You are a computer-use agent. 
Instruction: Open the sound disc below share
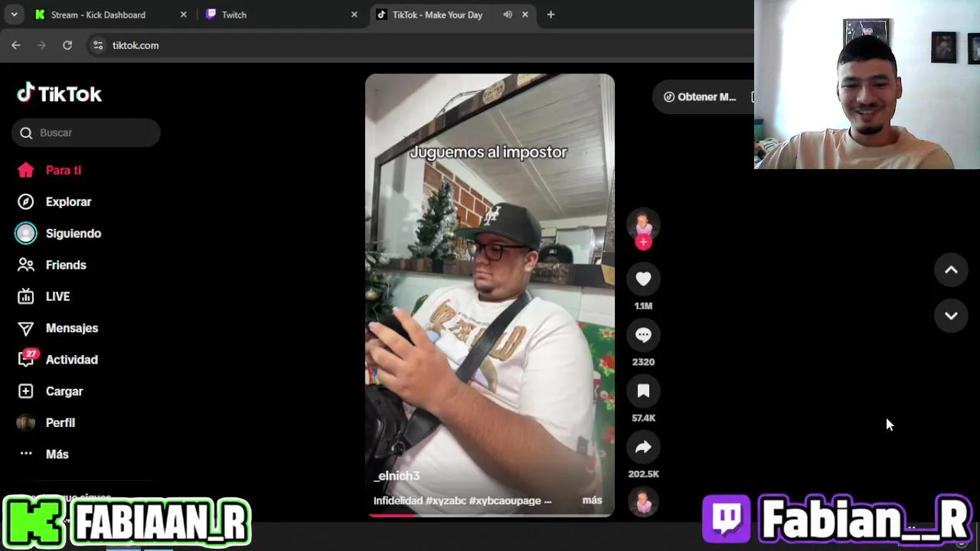pos(643,503)
